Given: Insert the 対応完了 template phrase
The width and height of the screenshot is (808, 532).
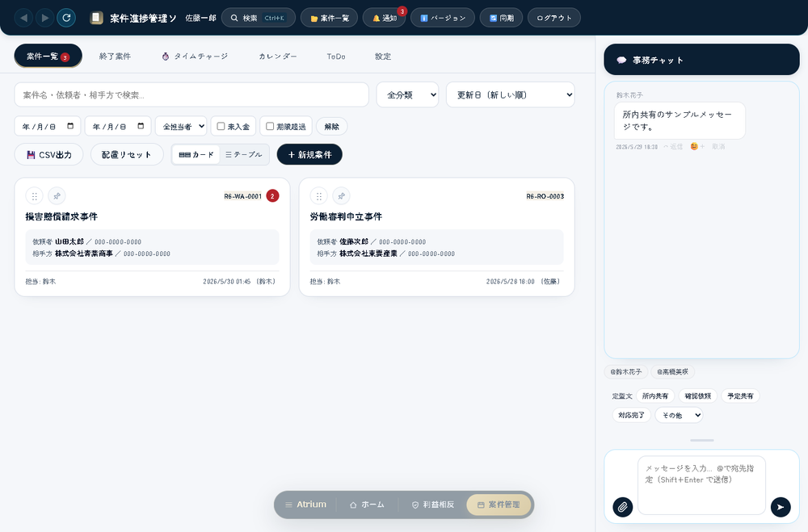Looking at the screenshot, I should (x=631, y=415).
